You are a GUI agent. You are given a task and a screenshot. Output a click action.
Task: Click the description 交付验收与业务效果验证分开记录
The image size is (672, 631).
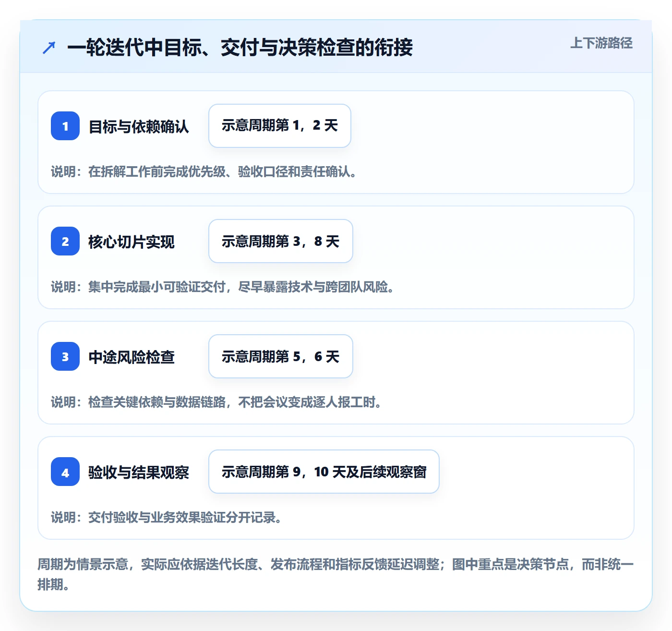(x=167, y=518)
